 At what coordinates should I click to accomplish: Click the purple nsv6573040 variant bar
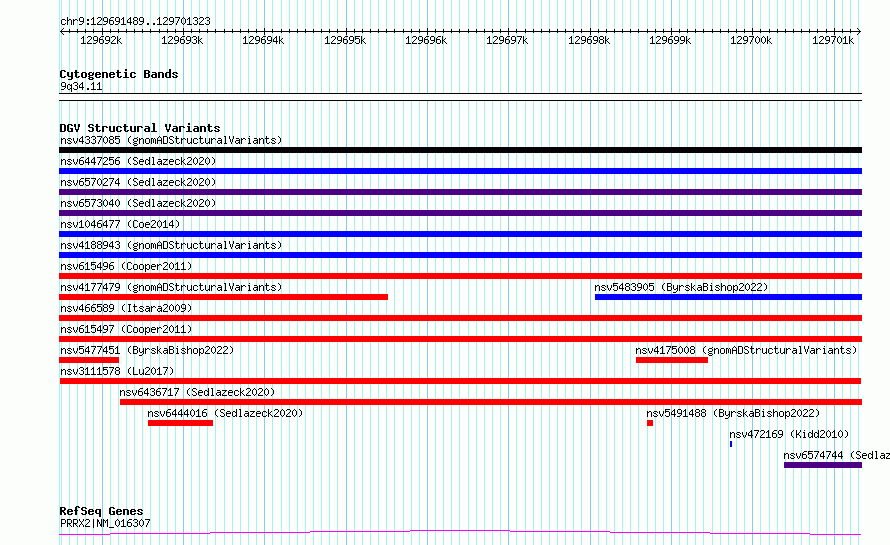click(x=460, y=213)
